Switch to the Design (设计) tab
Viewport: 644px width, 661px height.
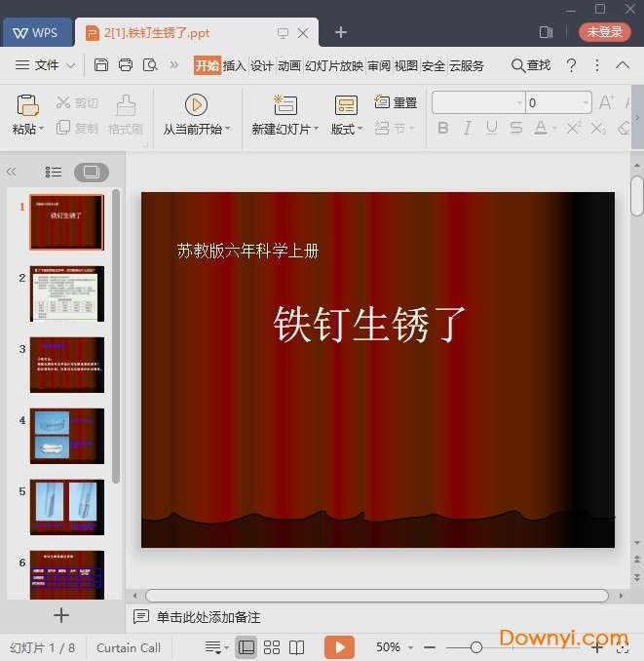[x=262, y=65]
